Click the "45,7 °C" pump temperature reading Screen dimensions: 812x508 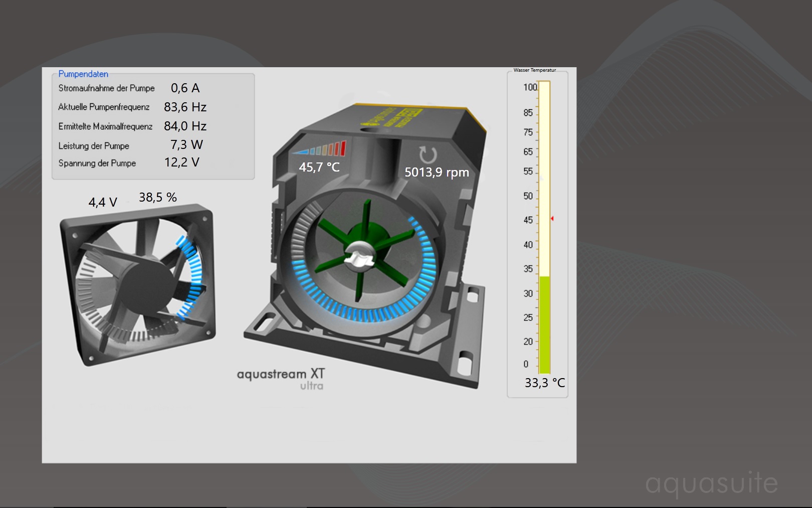pyautogui.click(x=319, y=167)
